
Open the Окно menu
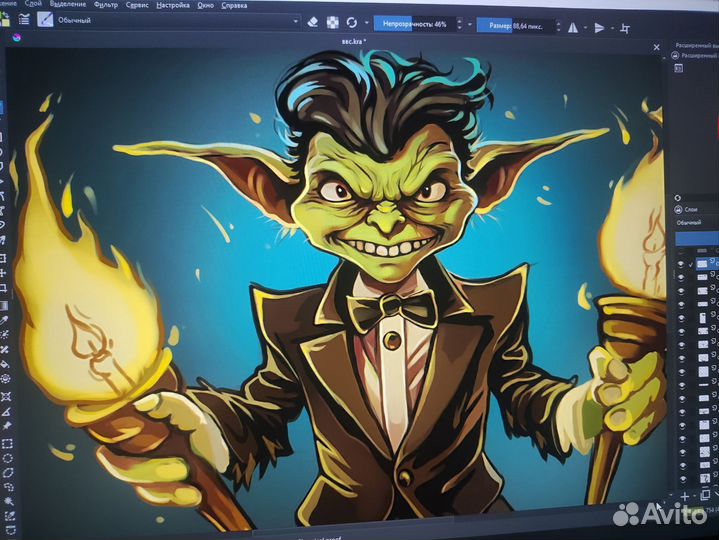click(x=205, y=6)
